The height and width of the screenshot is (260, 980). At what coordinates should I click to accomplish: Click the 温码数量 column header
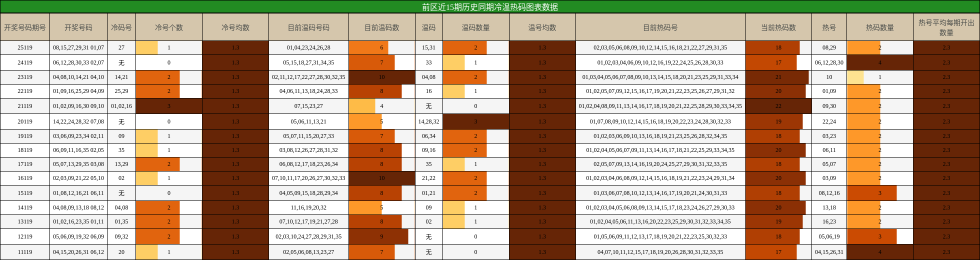(475, 27)
